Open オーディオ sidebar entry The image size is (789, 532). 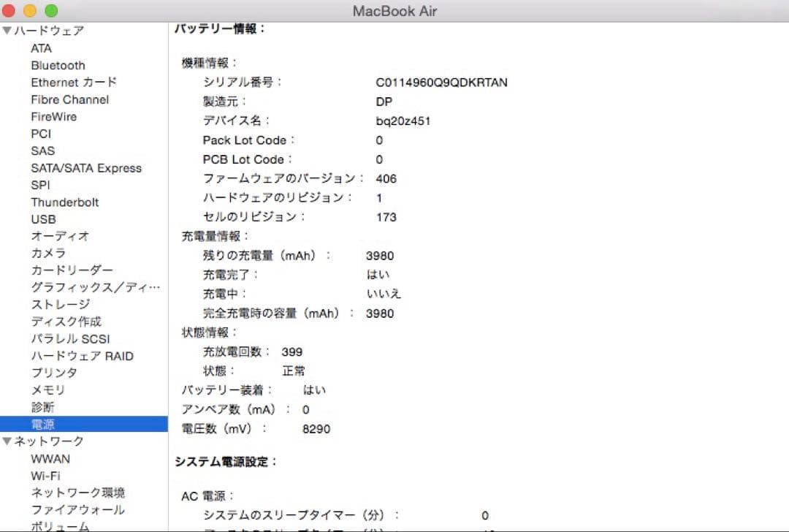pyautogui.click(x=61, y=236)
